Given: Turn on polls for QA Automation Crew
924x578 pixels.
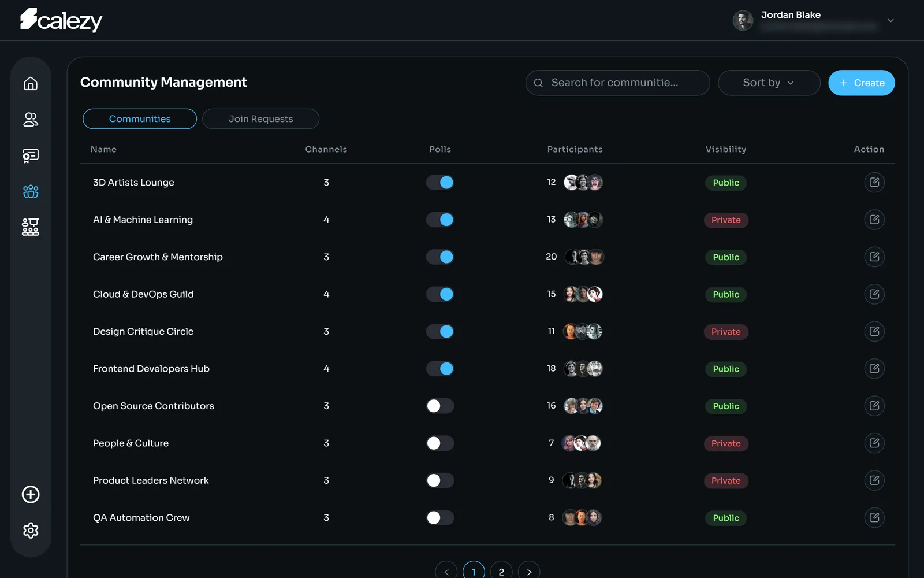Looking at the screenshot, I should pos(440,518).
